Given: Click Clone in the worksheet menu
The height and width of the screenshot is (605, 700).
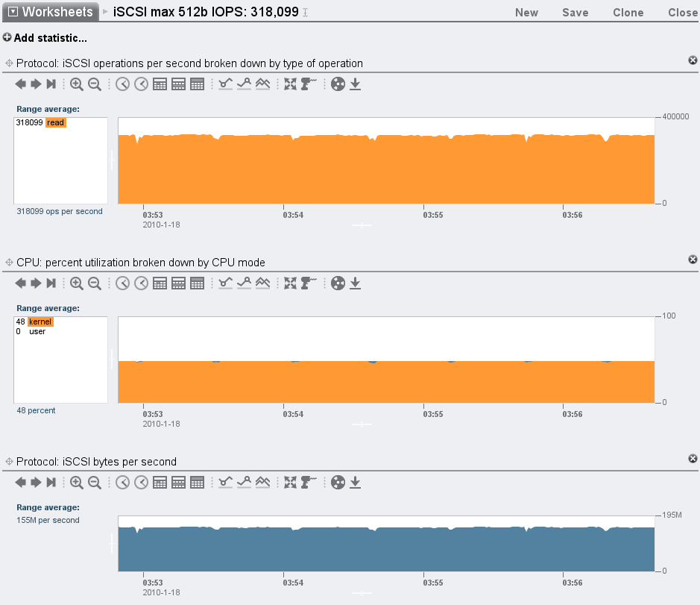Looking at the screenshot, I should 628,13.
